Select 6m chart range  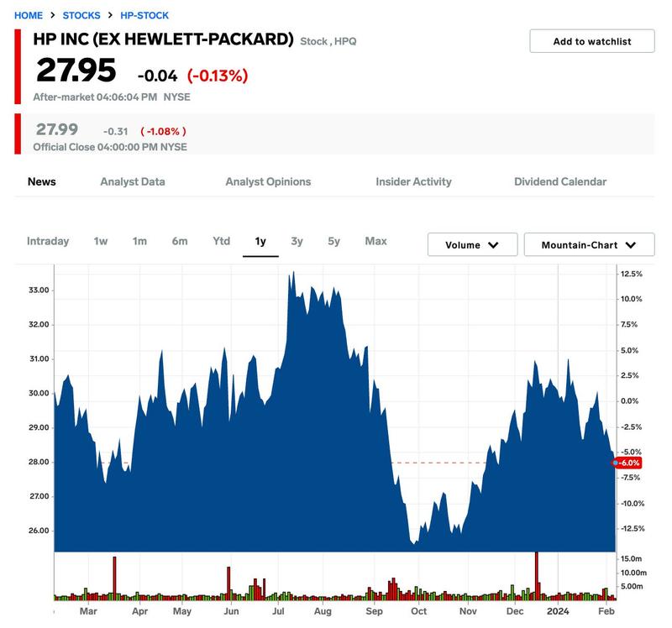(180, 241)
